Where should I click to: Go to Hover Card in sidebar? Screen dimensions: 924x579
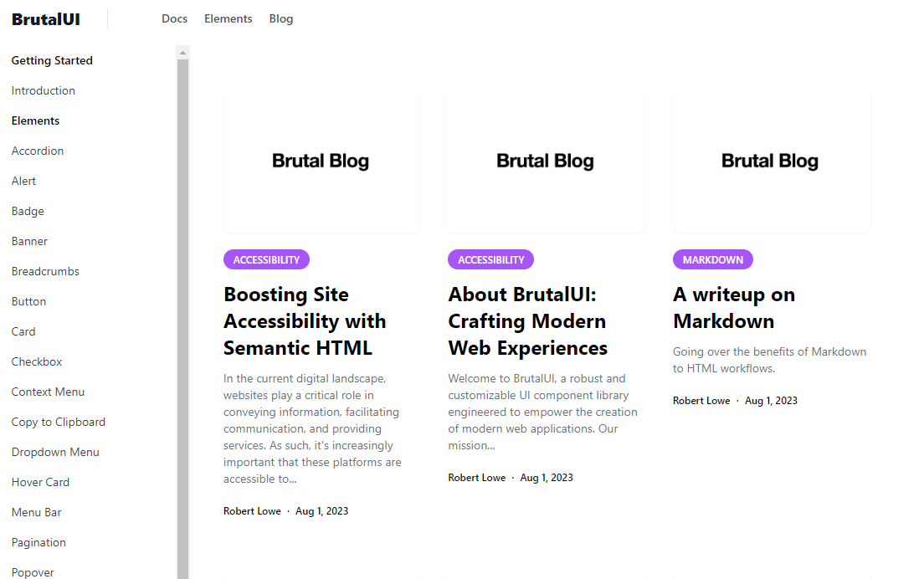point(40,482)
